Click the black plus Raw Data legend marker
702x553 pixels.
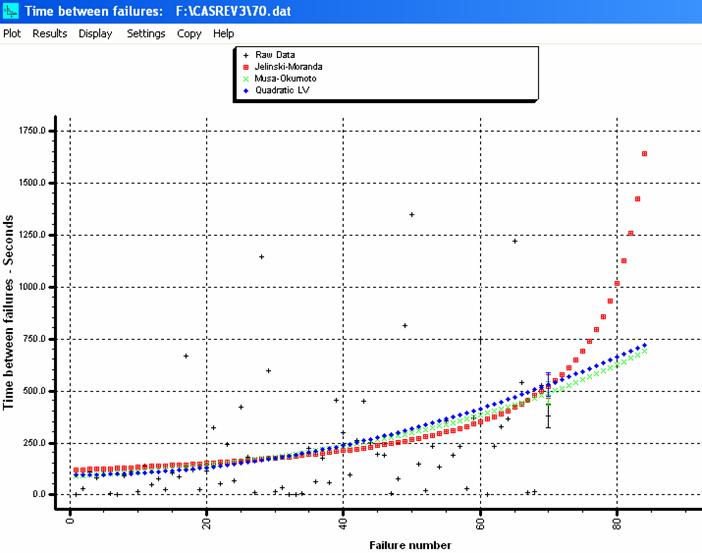tap(246, 55)
